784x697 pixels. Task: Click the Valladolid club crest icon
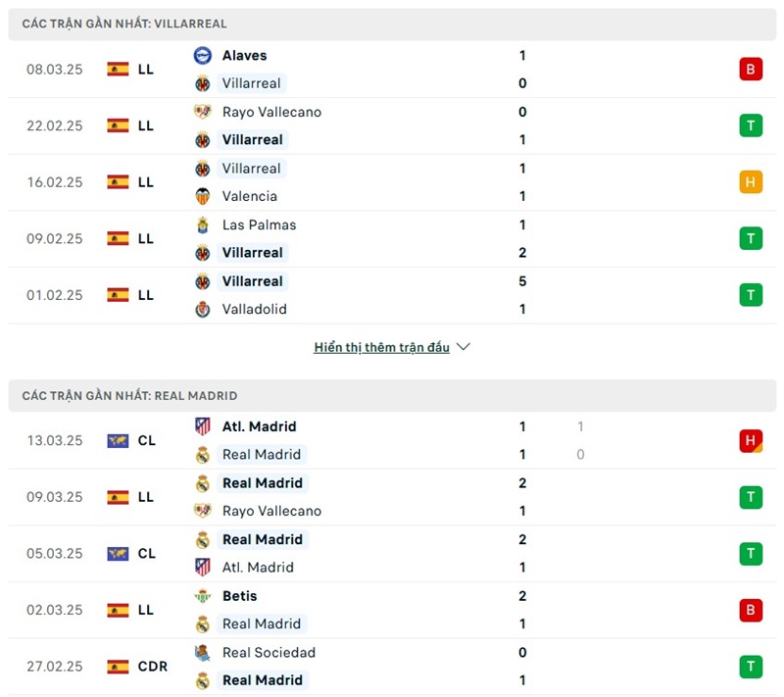click(203, 309)
